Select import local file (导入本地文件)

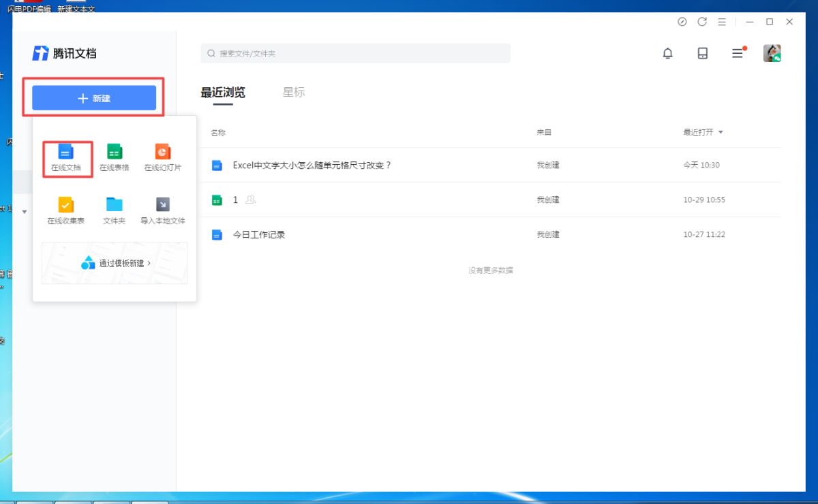[162, 211]
